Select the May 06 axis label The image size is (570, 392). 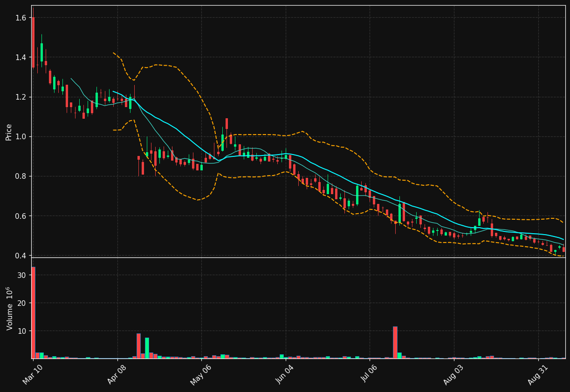pyautogui.click(x=200, y=374)
